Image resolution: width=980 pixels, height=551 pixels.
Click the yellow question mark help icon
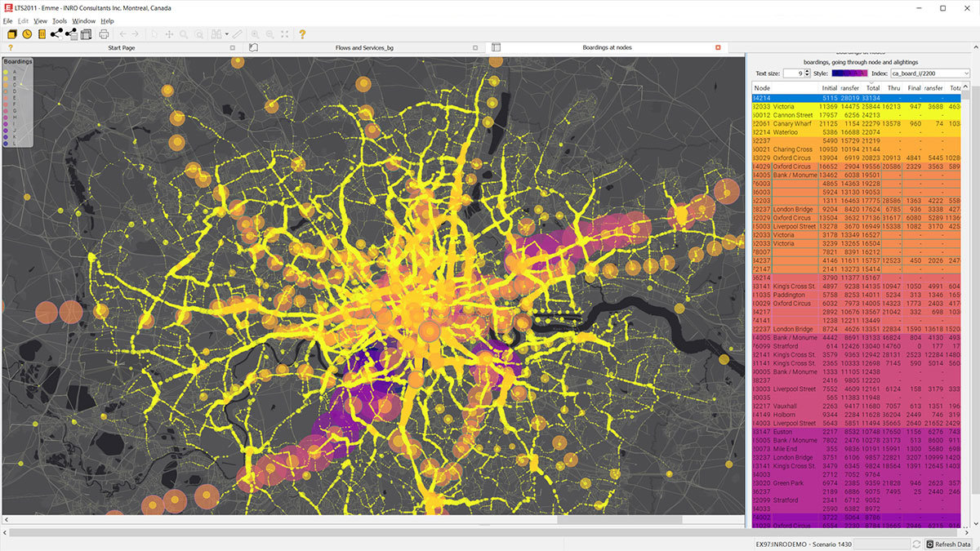click(x=302, y=34)
